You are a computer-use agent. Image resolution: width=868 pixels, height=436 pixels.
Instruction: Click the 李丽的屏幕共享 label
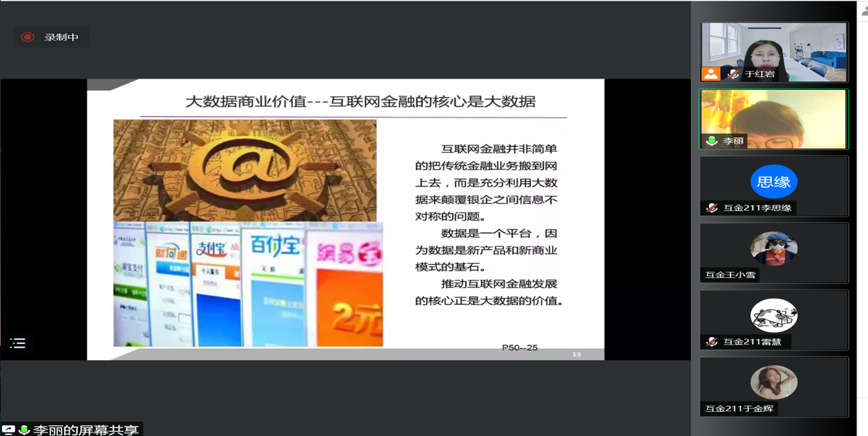[86, 430]
